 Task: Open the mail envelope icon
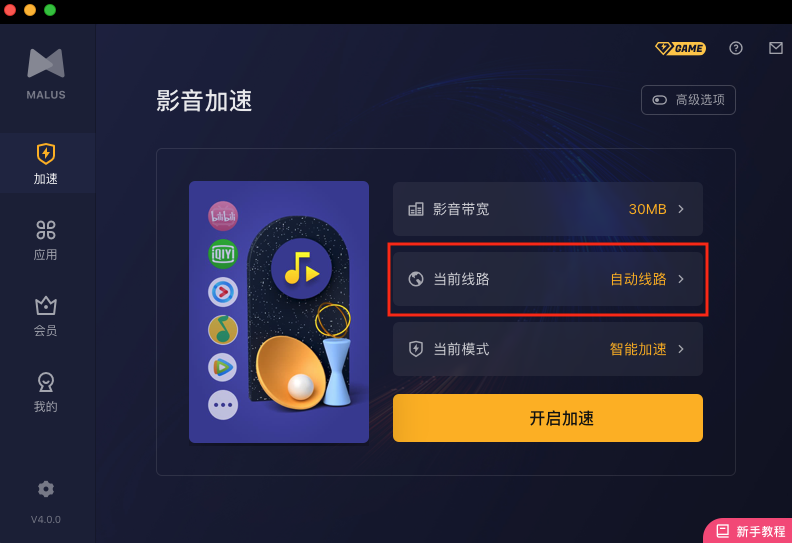(x=776, y=48)
